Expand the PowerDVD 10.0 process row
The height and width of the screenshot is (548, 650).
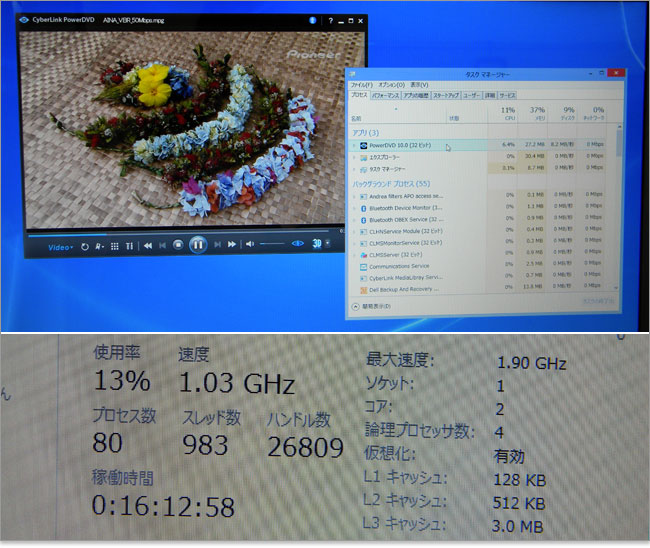pyautogui.click(x=354, y=145)
